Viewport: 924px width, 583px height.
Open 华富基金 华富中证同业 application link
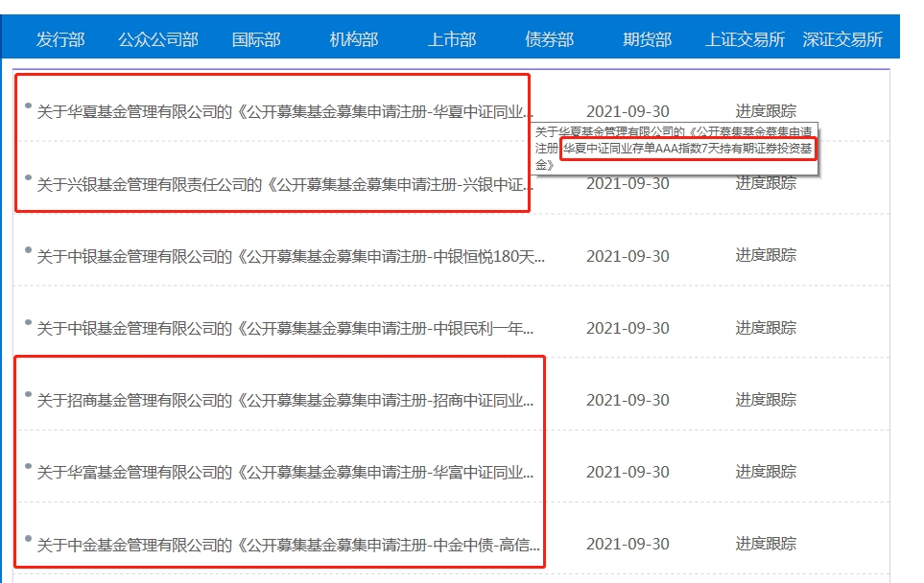(x=285, y=473)
